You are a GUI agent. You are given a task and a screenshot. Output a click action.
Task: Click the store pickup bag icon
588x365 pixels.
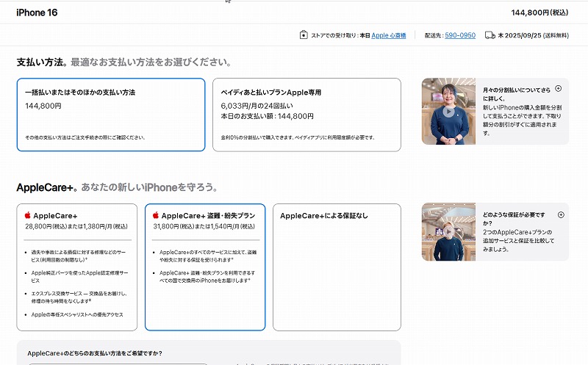[304, 35]
